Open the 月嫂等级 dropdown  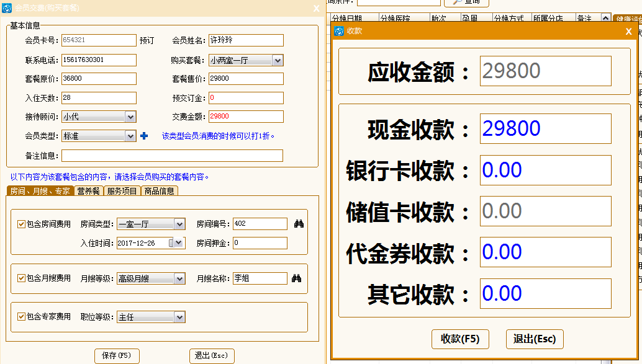coord(179,279)
